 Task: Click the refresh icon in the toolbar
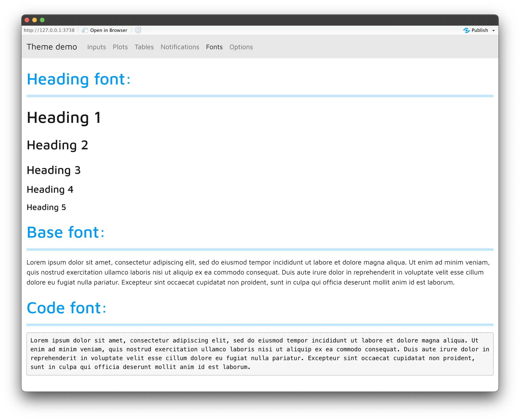point(138,30)
